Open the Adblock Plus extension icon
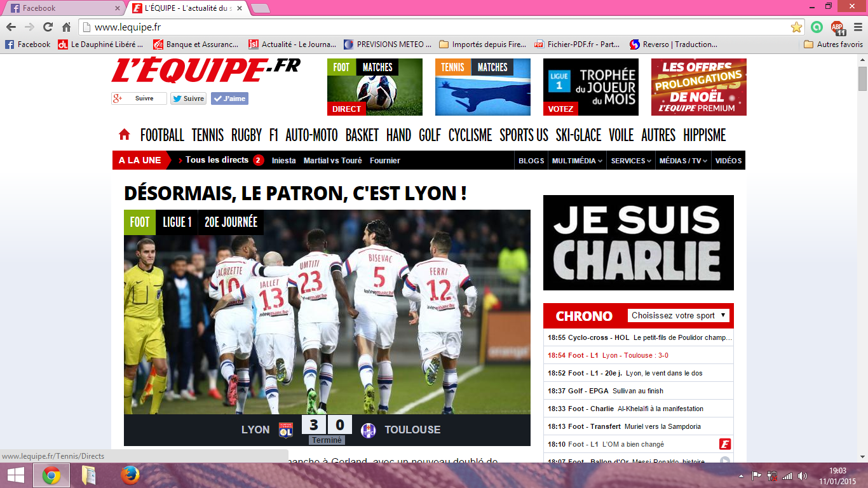This screenshot has width=868, height=488. (x=839, y=27)
